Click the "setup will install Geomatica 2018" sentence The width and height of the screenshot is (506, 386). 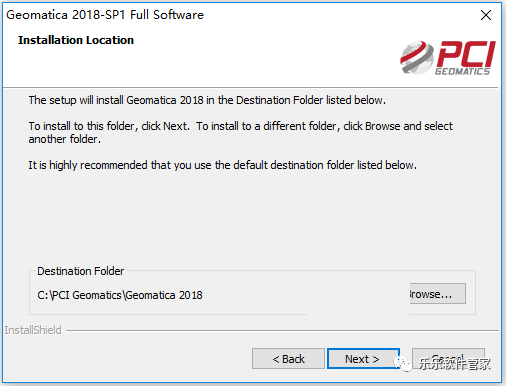pyautogui.click(x=207, y=100)
